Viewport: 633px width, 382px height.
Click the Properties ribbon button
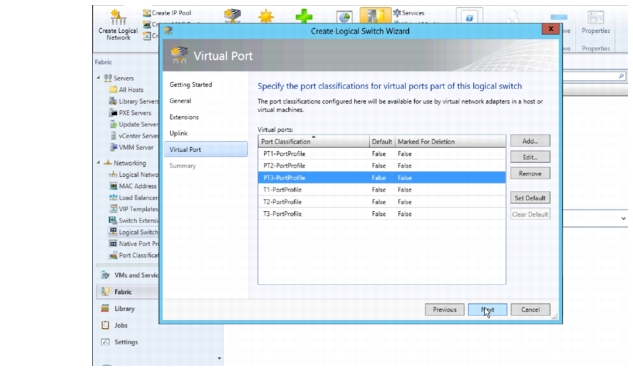click(x=596, y=23)
